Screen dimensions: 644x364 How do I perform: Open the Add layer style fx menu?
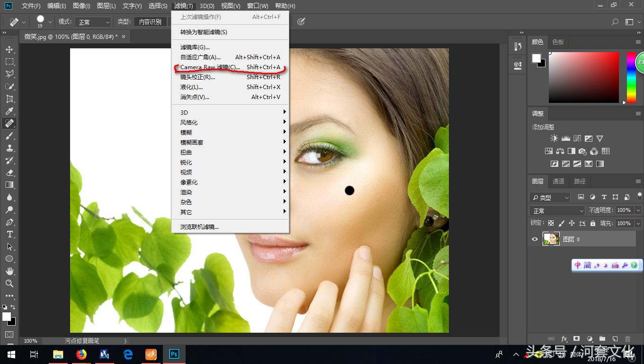click(x=564, y=338)
